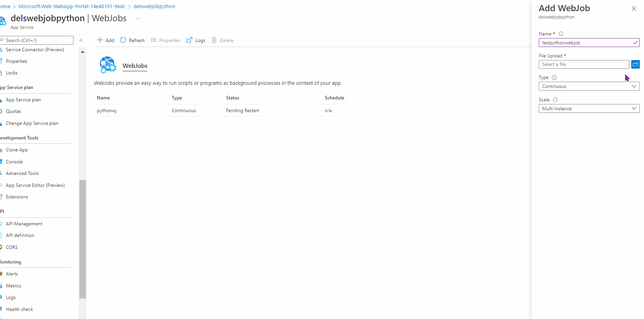Image resolution: width=644 pixels, height=319 pixels.
Task: Click the Continuous type cell of pythonwj
Action: (184, 111)
